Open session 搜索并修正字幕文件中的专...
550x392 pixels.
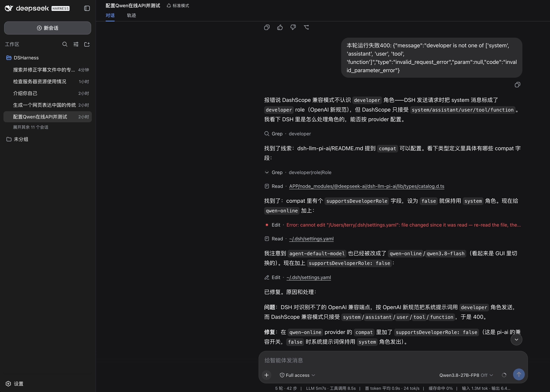click(x=47, y=70)
